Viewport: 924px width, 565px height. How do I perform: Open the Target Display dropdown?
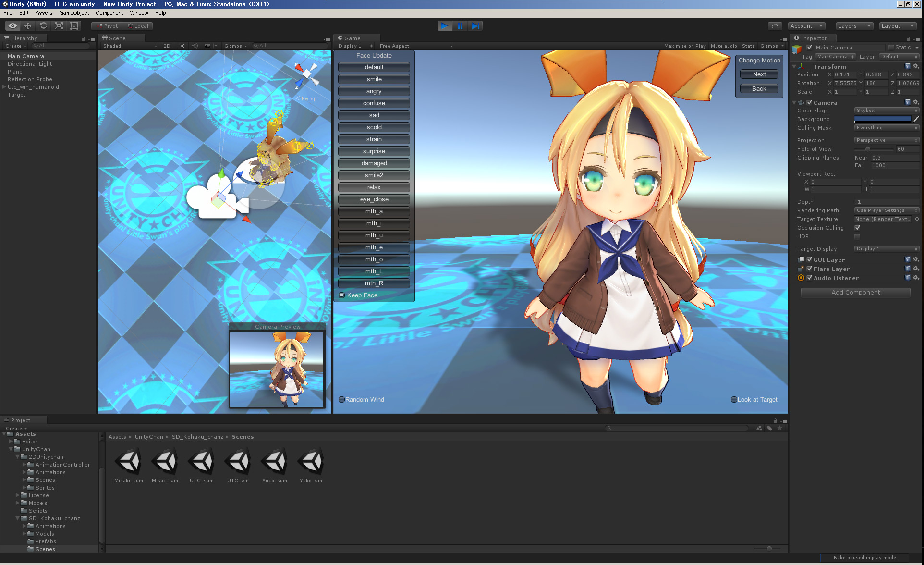point(887,249)
